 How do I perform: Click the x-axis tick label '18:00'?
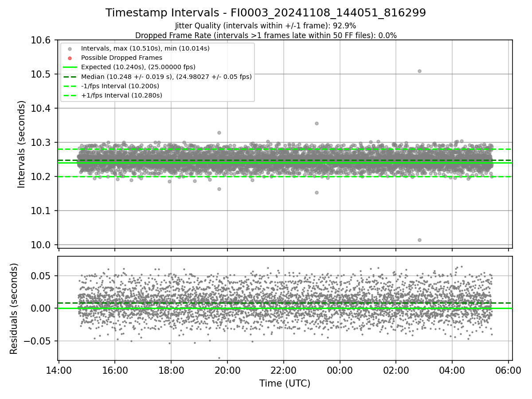(171, 369)
